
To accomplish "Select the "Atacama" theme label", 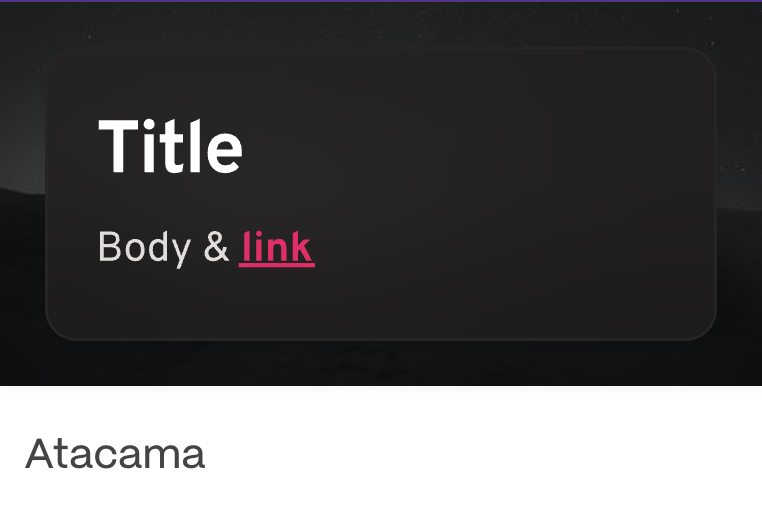I will pos(115,454).
